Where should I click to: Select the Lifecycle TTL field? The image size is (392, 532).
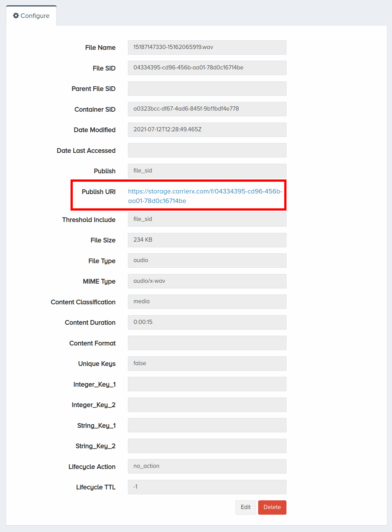(x=207, y=487)
